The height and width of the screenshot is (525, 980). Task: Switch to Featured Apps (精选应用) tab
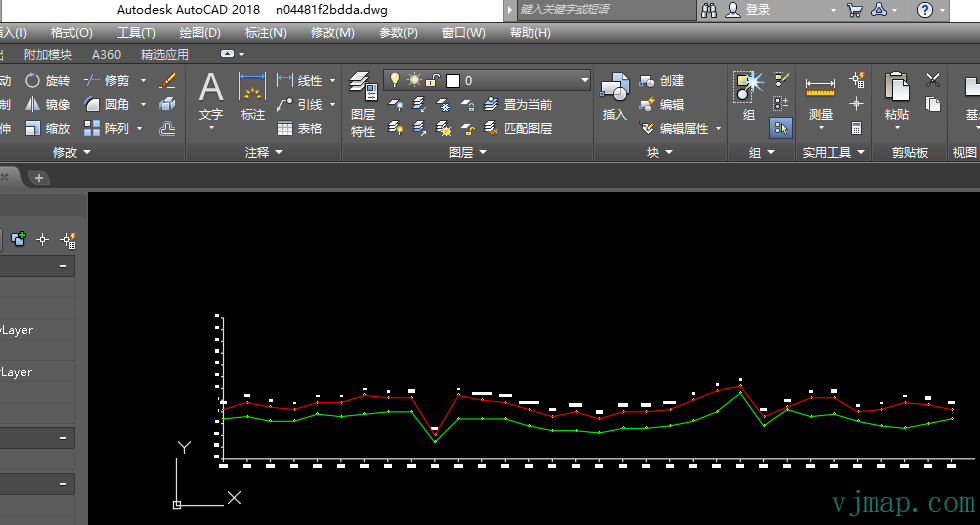point(164,55)
